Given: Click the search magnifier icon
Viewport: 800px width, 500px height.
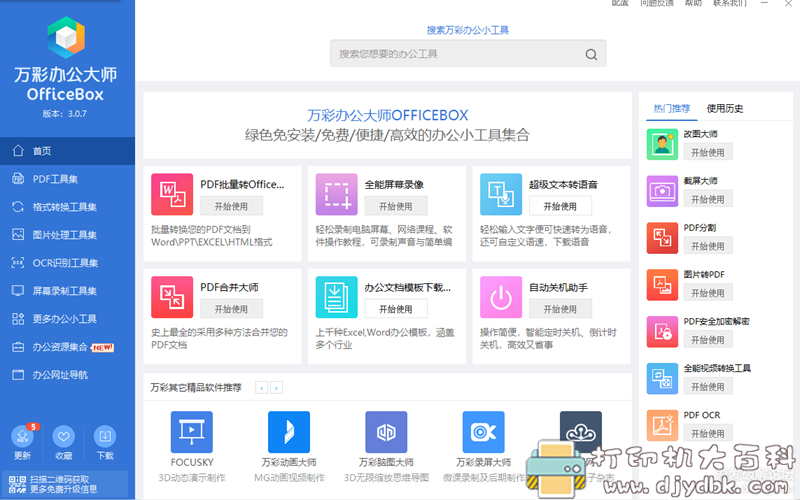Looking at the screenshot, I should [x=591, y=55].
